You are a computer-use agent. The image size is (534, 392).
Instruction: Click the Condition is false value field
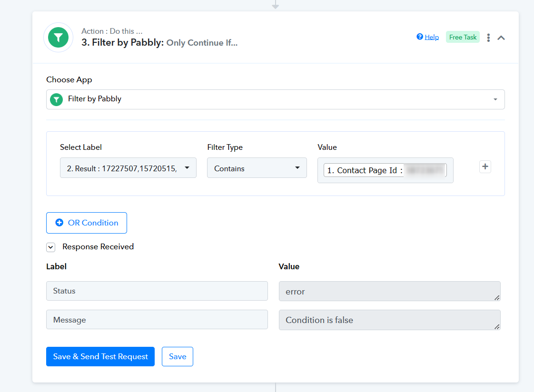point(390,320)
